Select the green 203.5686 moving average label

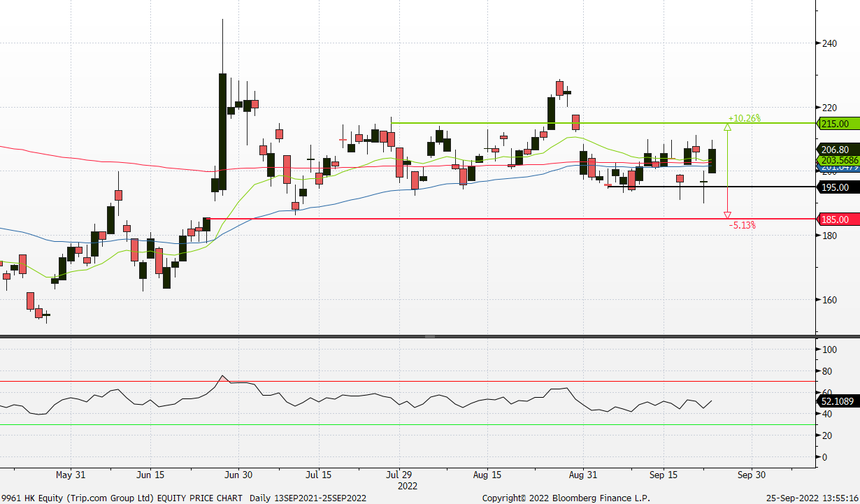point(838,160)
